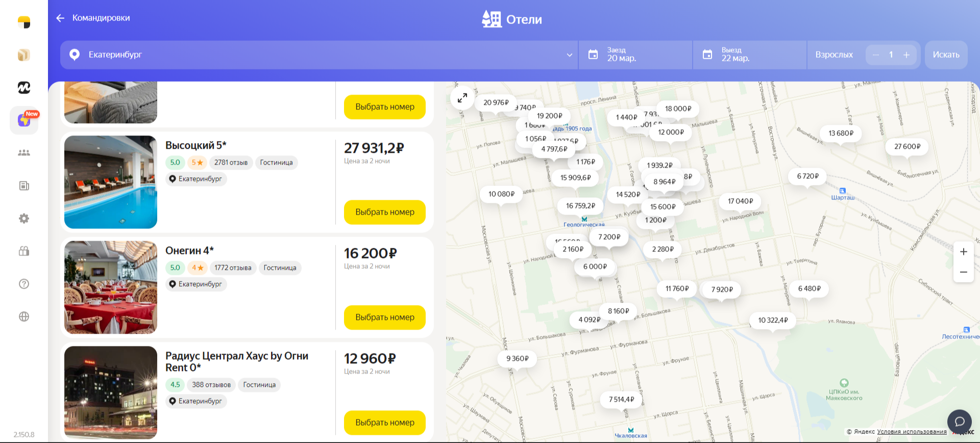
Task: Select the 27 600₽ map price marker
Action: click(x=908, y=147)
